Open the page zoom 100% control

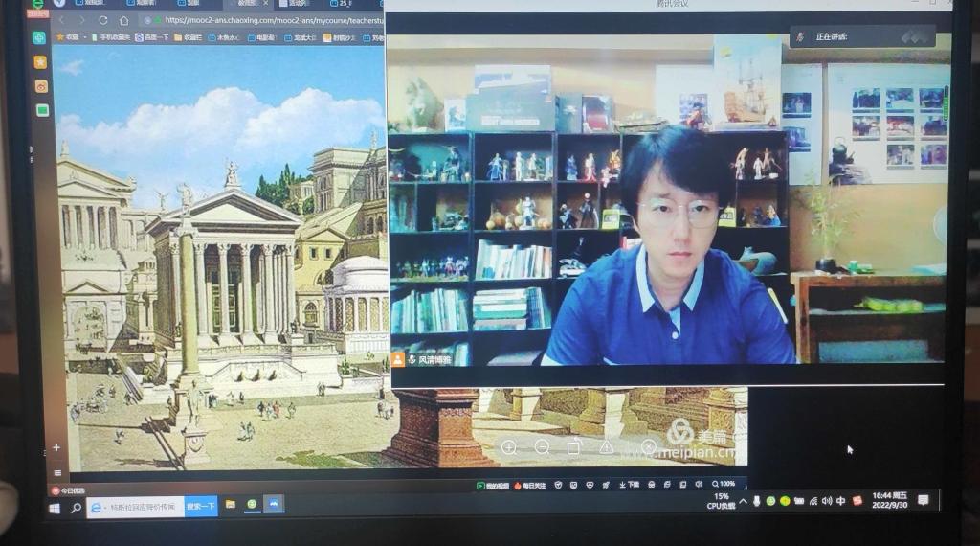[724, 484]
